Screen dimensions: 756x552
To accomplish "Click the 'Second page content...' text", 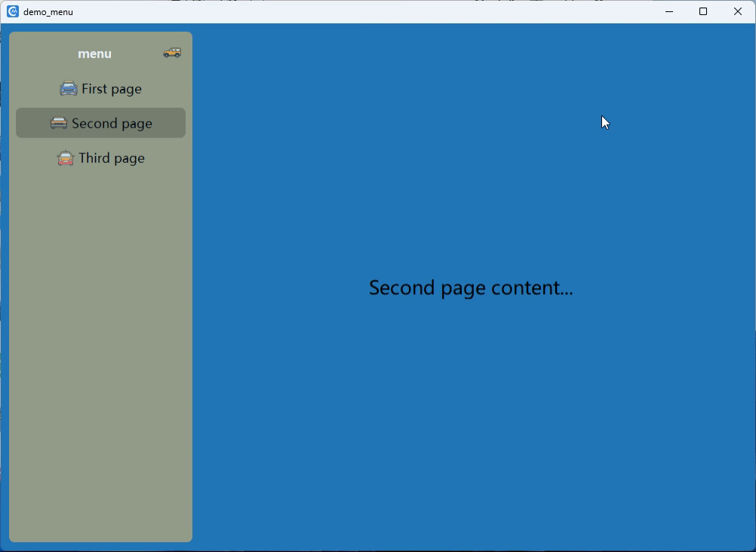I will coord(471,288).
